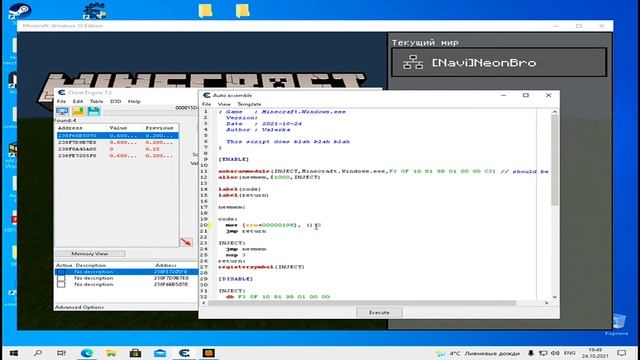Viewport: 640px width, 360px height.
Task: Click the 'Found: 4' label in Cheat Engine
Action: tap(65, 120)
